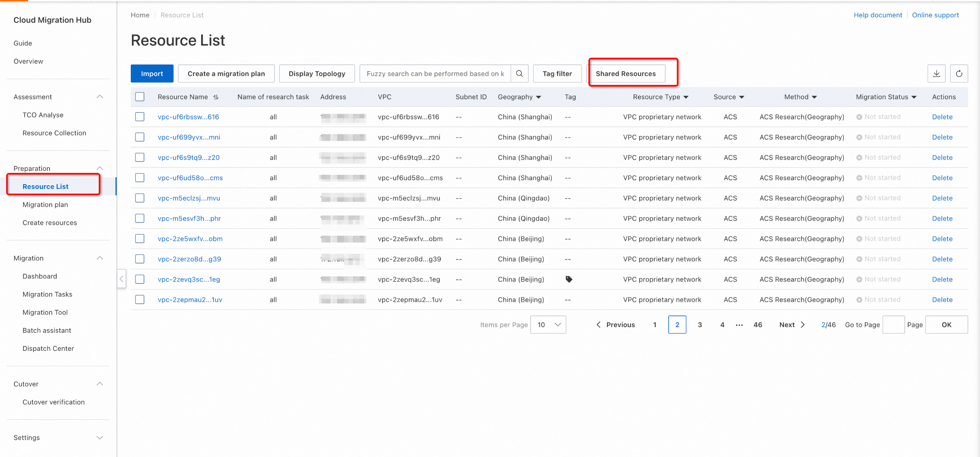Image resolution: width=980 pixels, height=457 pixels.
Task: Click the download export icon
Action: [x=936, y=73]
